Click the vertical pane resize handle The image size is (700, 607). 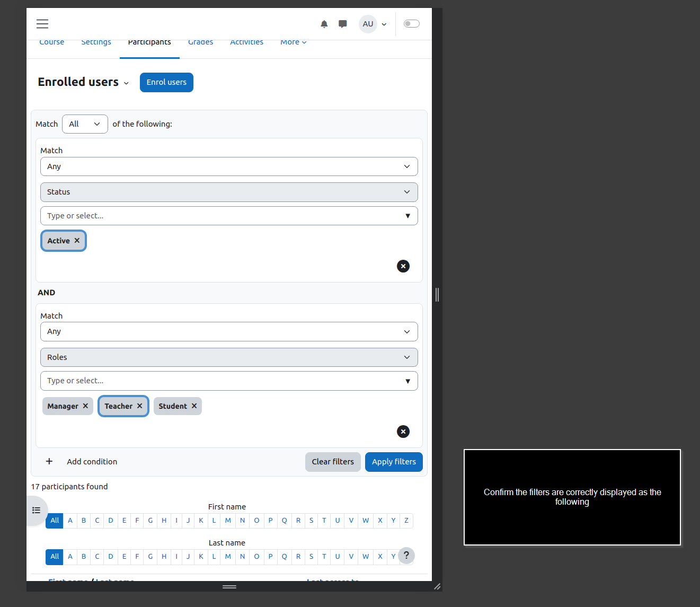coord(437,295)
